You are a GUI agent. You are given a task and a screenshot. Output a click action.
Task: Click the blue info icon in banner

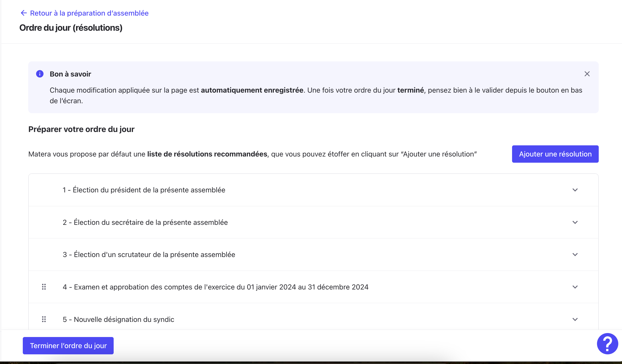[x=40, y=74]
